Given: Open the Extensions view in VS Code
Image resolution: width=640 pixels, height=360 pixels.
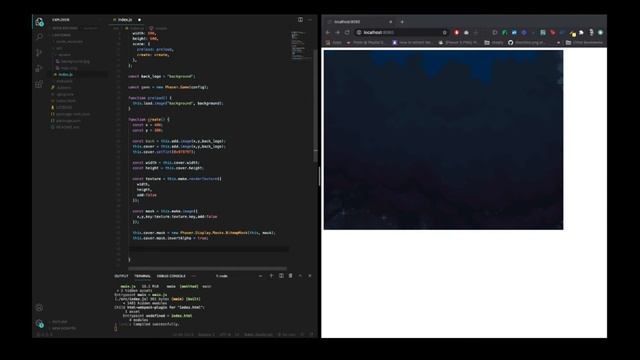Looking at the screenshot, I should [x=39, y=84].
